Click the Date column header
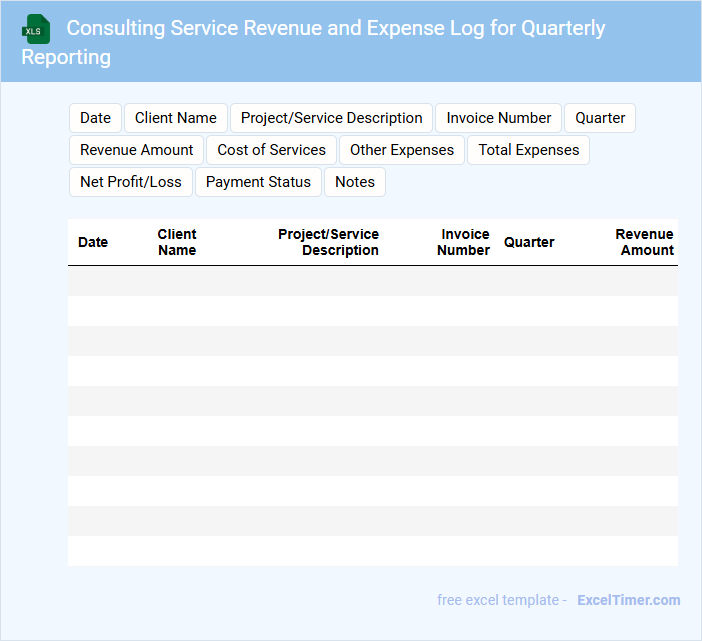Viewport: 702px width, 641px height. pos(93,242)
